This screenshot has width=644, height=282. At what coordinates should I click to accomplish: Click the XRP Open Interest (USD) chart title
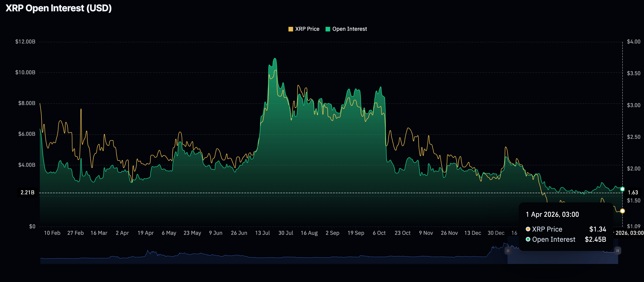coord(58,8)
